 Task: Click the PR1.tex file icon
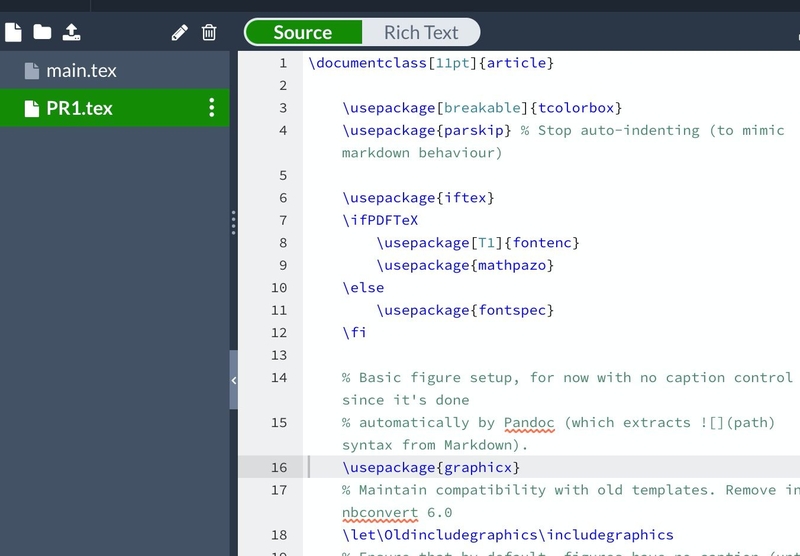32,108
